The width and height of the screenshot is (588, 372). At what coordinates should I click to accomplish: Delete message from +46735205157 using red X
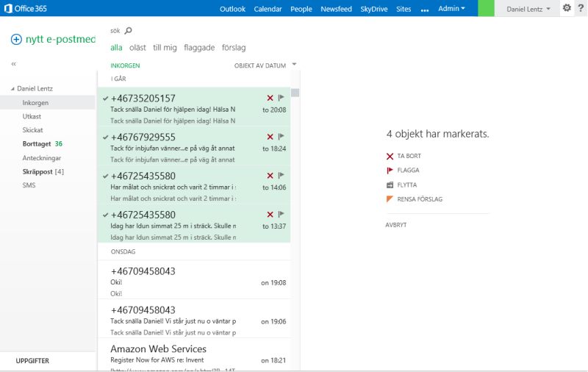[x=270, y=98]
